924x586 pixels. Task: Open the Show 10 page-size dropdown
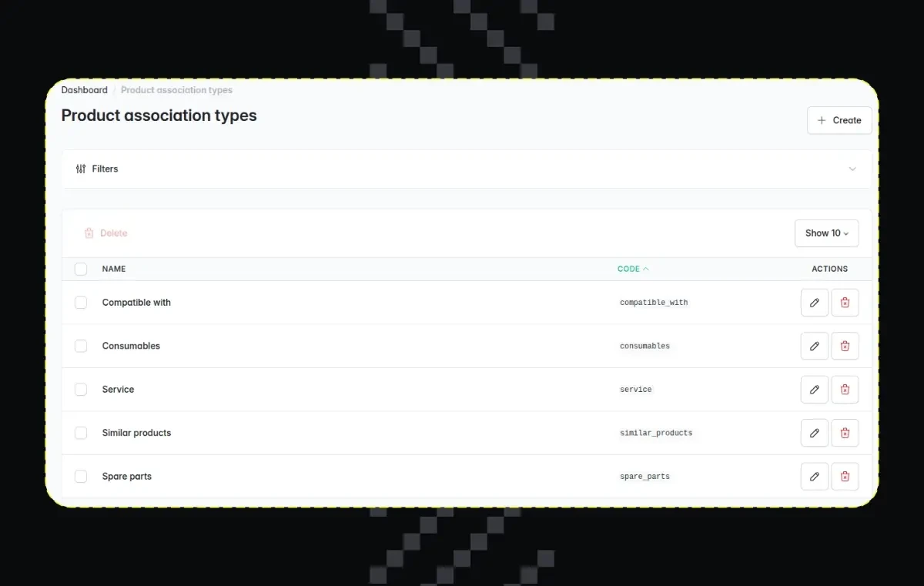tap(826, 233)
